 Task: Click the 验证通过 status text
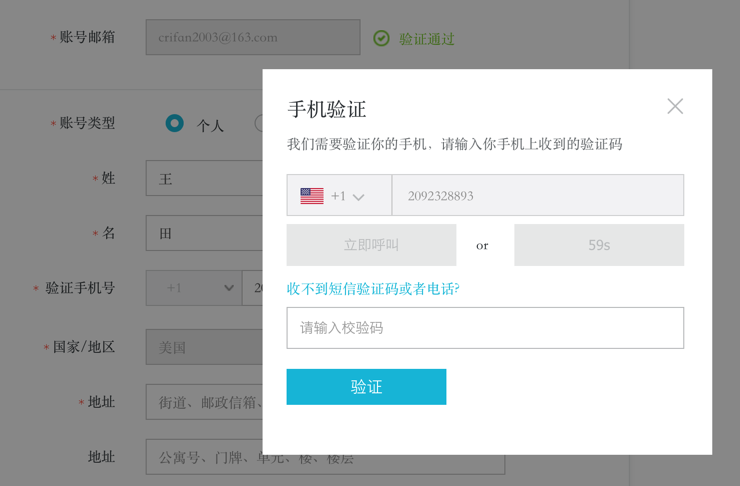pyautogui.click(x=427, y=39)
